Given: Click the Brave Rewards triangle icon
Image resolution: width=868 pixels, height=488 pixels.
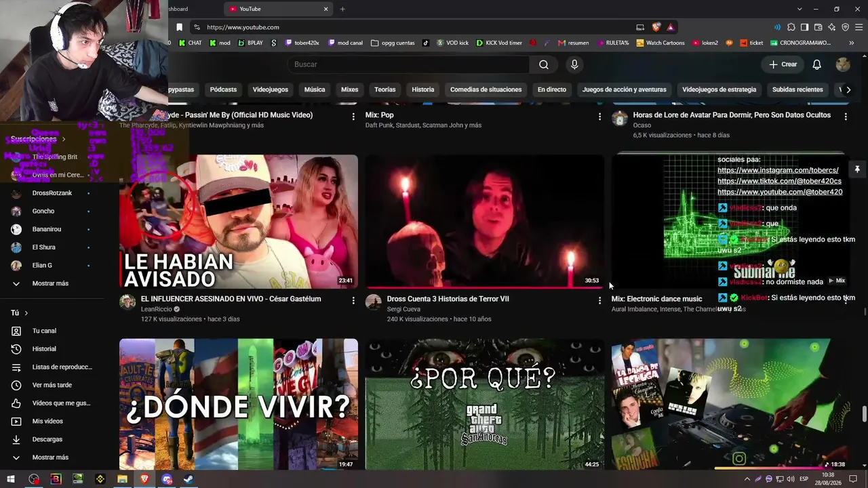Looking at the screenshot, I should coord(670,27).
